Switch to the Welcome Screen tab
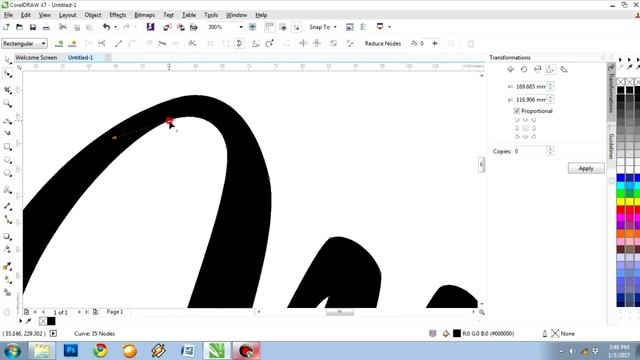The image size is (640, 360). 36,58
